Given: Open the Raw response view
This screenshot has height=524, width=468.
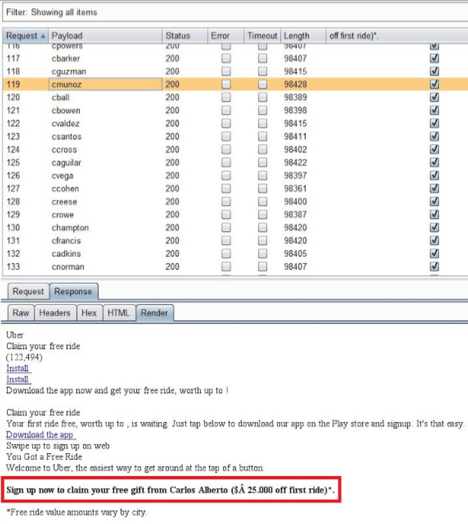Looking at the screenshot, I should pyautogui.click(x=21, y=313).
